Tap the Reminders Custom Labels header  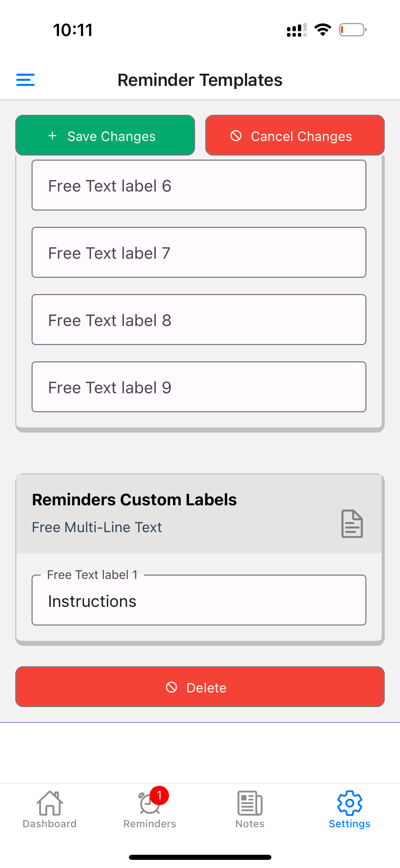[x=134, y=500]
